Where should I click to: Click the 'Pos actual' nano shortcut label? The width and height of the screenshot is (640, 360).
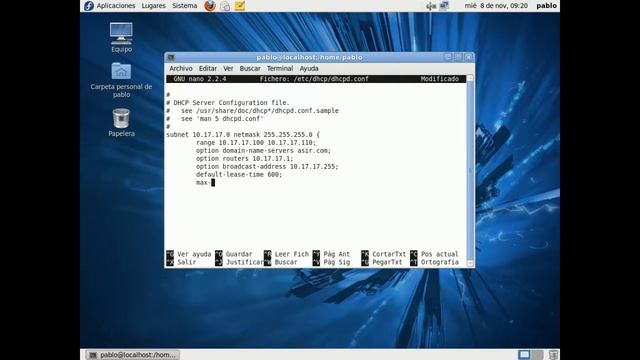440,254
